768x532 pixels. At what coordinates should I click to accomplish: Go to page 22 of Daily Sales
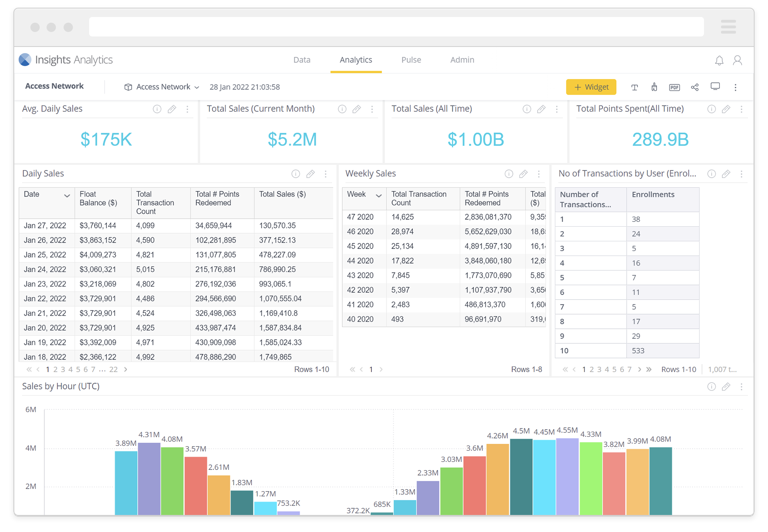click(x=113, y=369)
